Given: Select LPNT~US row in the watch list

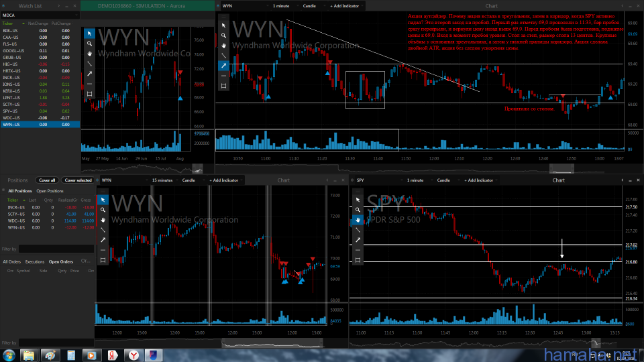Looking at the screenshot, I should [40, 98].
